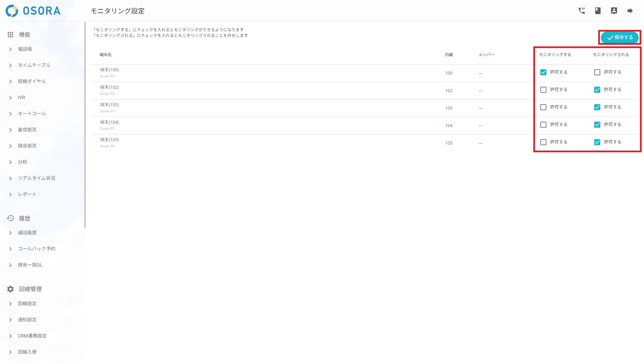Uncheck モニタリングされる for 端末(102)
644x362 pixels.
pos(597,90)
